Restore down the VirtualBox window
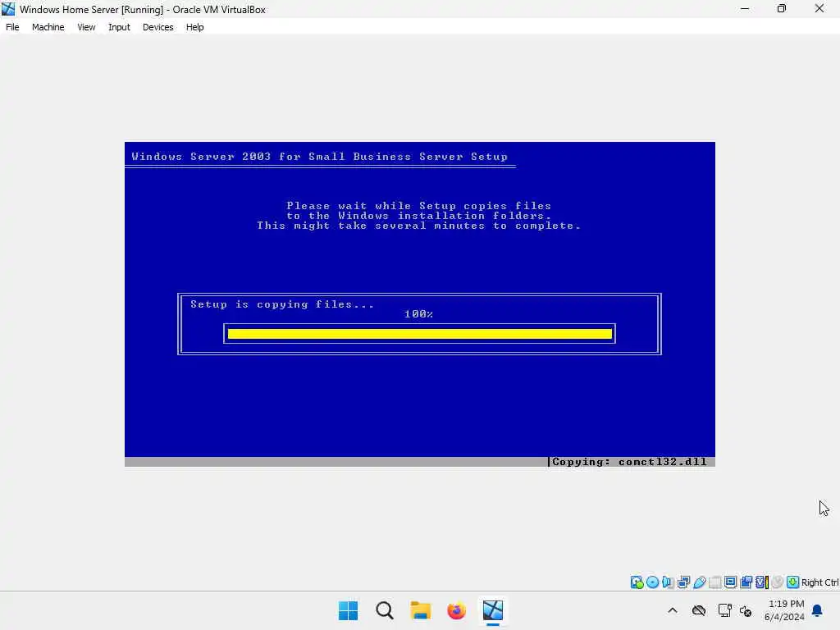 click(782, 9)
